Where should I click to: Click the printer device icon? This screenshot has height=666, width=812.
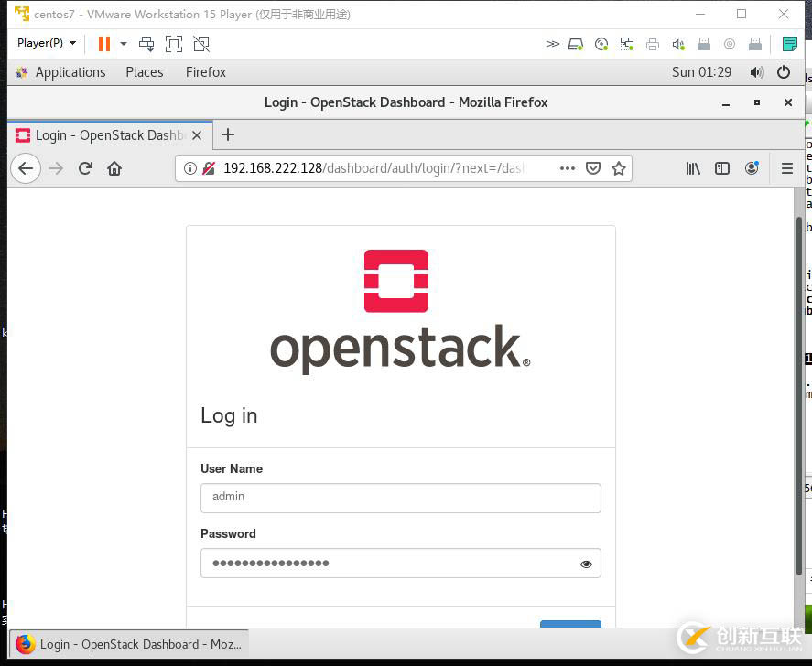click(x=653, y=45)
